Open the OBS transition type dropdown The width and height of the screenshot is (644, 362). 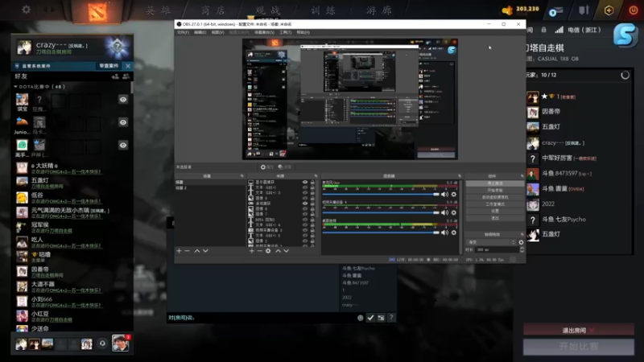click(491, 242)
